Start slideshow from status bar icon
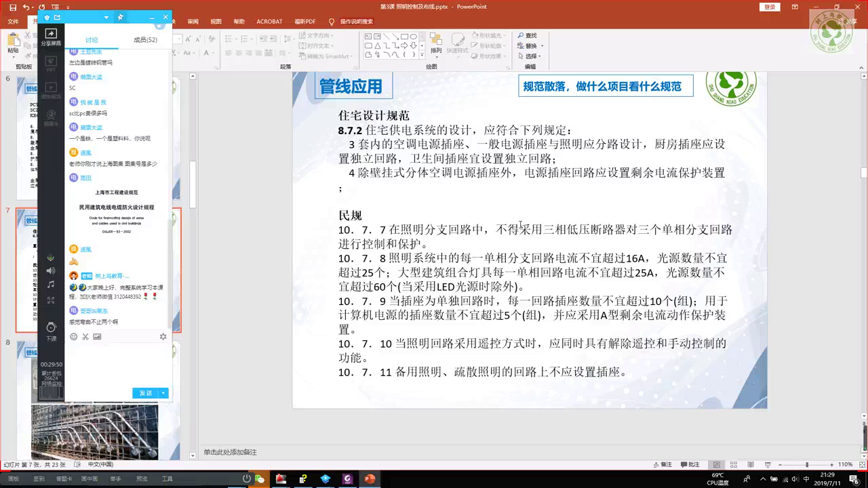This screenshot has height=488, width=868. coord(766,464)
